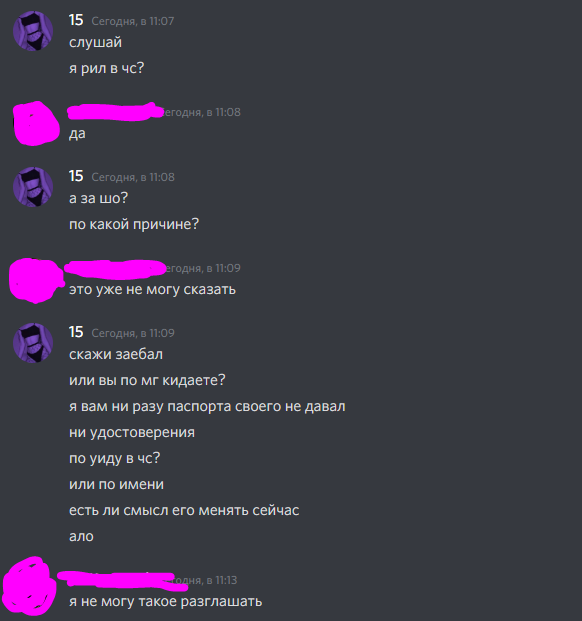Open username "15" above "скажи заебал"
This screenshot has width=582, height=621.
(x=76, y=332)
